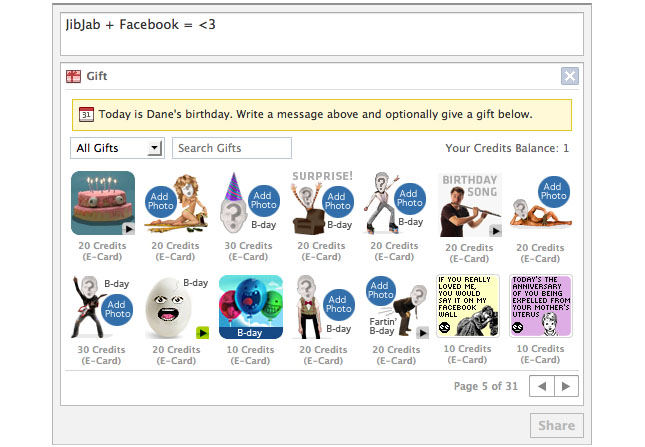Go to the next page of gifts
The image size is (645, 447).
(566, 386)
